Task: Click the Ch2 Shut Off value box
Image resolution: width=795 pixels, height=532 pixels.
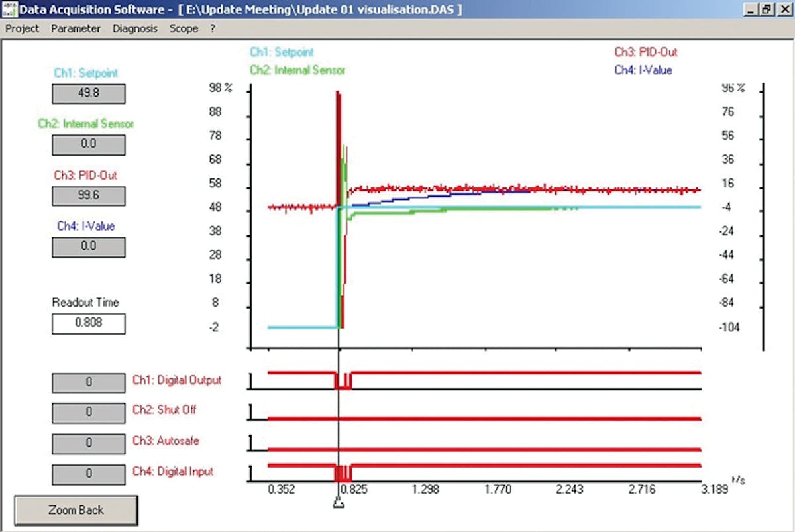Action: (88, 413)
